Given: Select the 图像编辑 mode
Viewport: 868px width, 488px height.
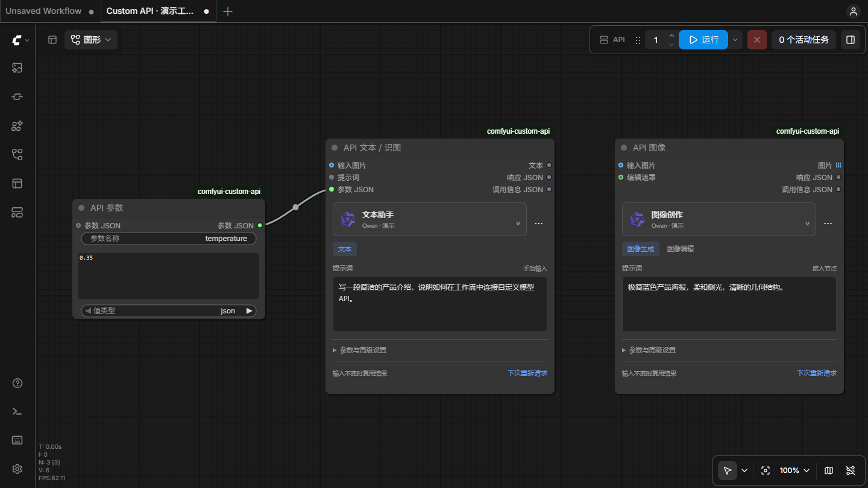Looking at the screenshot, I should [681, 249].
